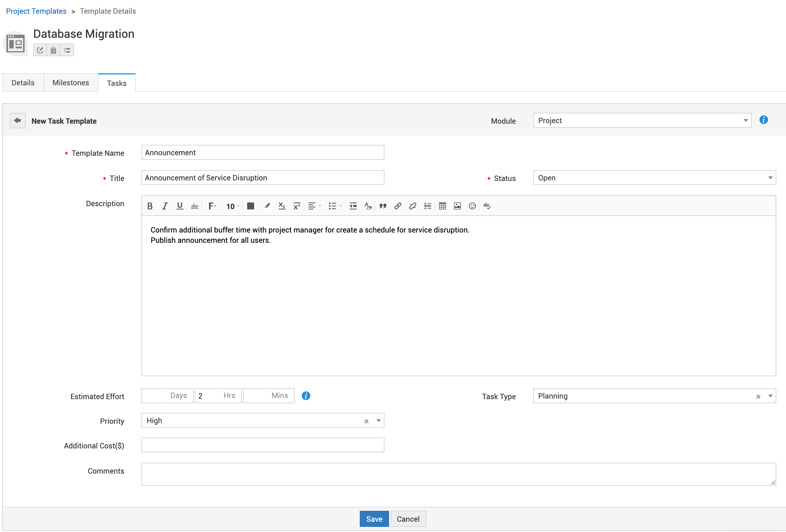Expand the Status dropdown showing Open

[x=654, y=178]
